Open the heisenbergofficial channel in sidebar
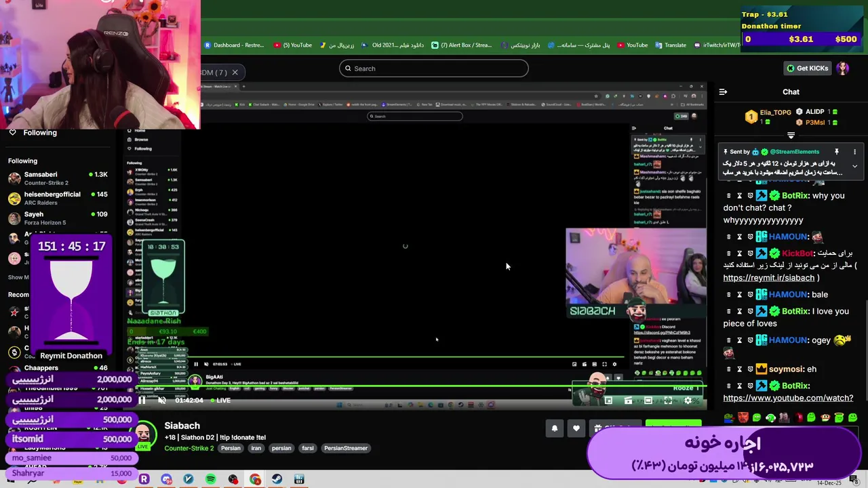The image size is (868, 488). coord(58,198)
